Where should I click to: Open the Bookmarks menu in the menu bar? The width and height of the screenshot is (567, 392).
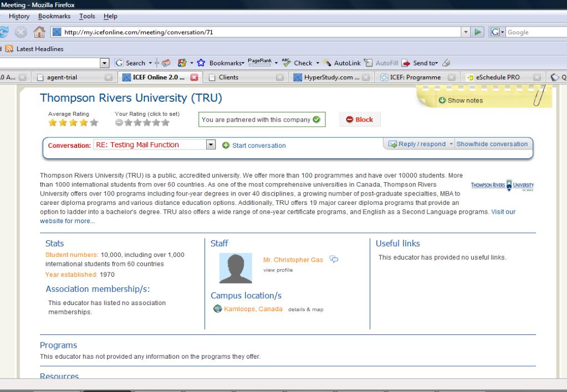coord(54,16)
